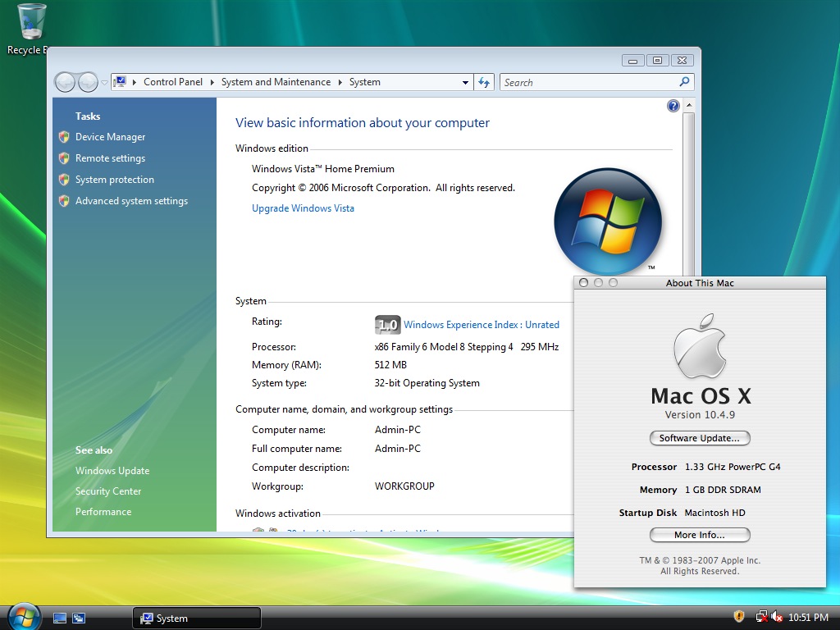
Task: Click More Info... button in About This Mac
Action: point(700,535)
